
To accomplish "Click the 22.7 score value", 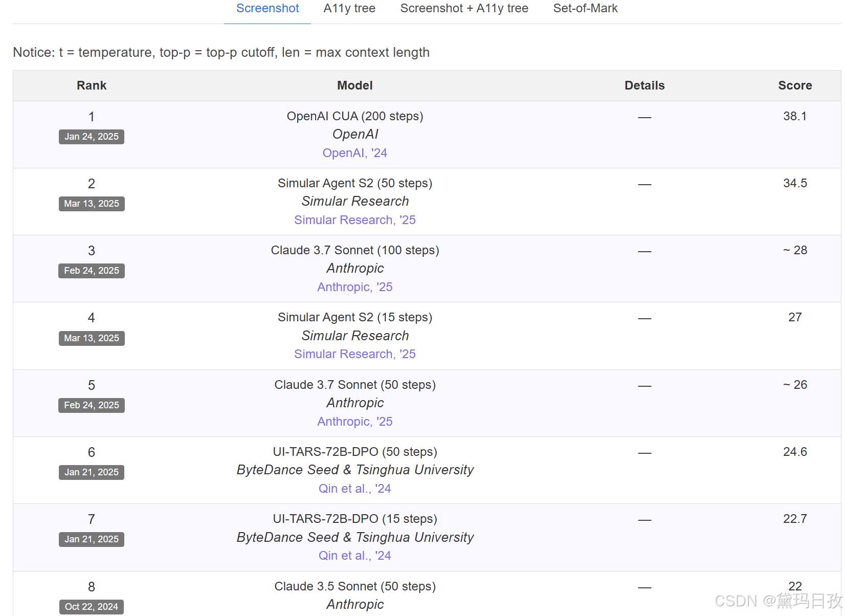I will (x=795, y=519).
